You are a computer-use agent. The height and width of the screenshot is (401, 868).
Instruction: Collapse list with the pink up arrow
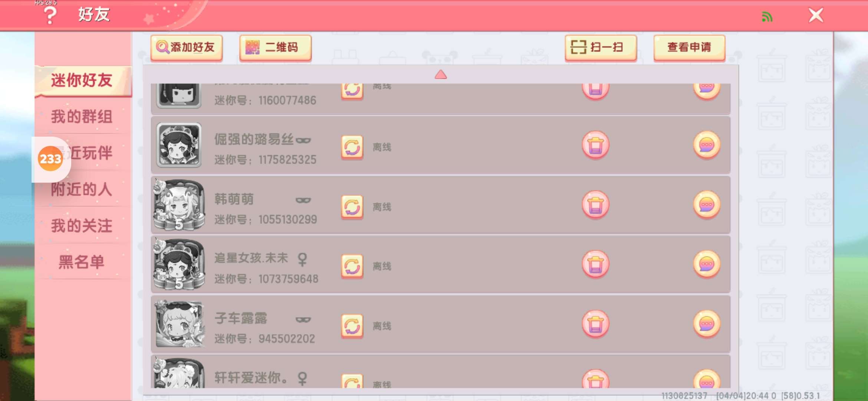pyautogui.click(x=441, y=74)
